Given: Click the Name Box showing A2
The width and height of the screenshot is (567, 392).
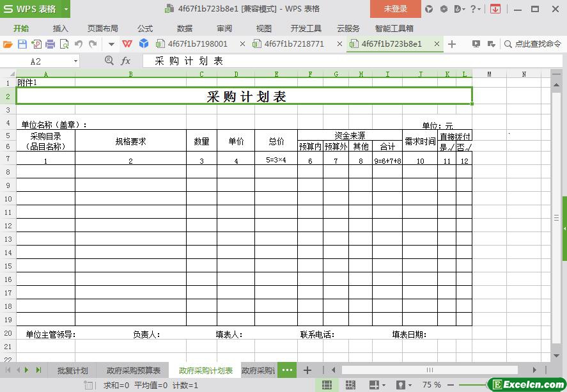Looking at the screenshot, I should [x=35, y=61].
